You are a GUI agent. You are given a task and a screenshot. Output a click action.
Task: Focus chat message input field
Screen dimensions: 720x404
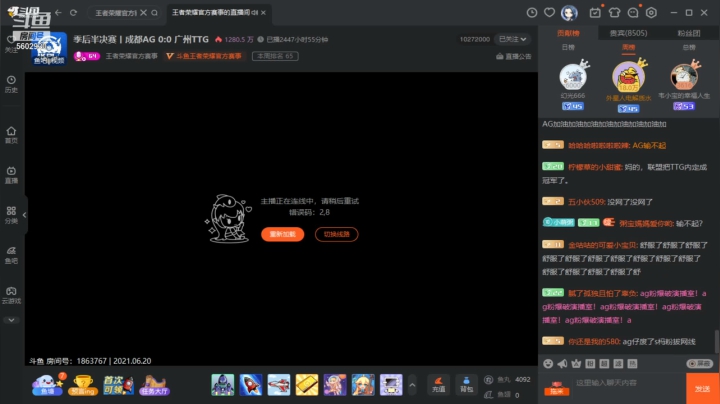(x=628, y=383)
